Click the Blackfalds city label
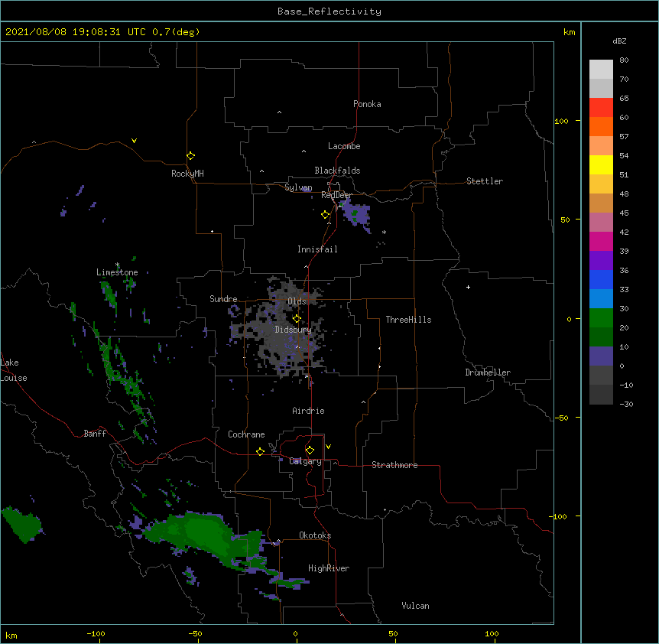Image resolution: width=659 pixels, height=644 pixels. click(337, 171)
